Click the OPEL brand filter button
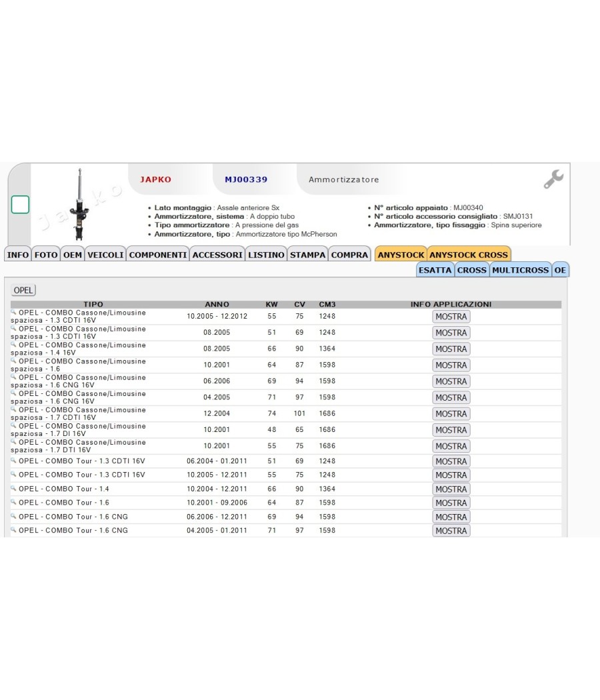Screen dimensions: 600x700 click(x=23, y=290)
